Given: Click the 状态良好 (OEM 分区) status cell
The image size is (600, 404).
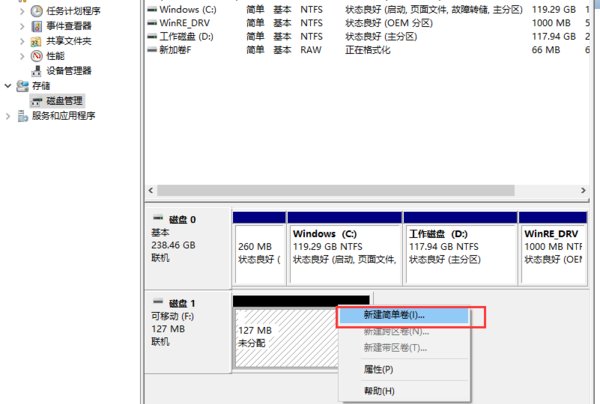Looking at the screenshot, I should [x=389, y=23].
